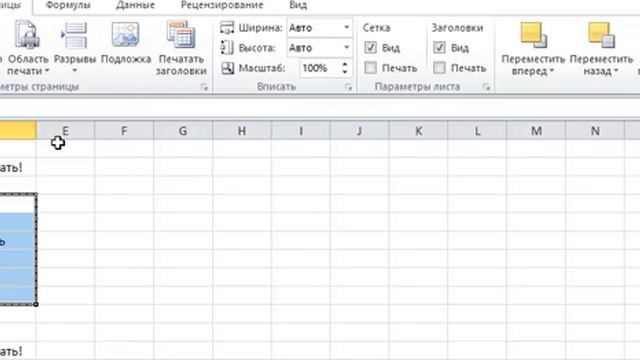The height and width of the screenshot is (360, 640).
Task: Select column F header
Action: 124,131
